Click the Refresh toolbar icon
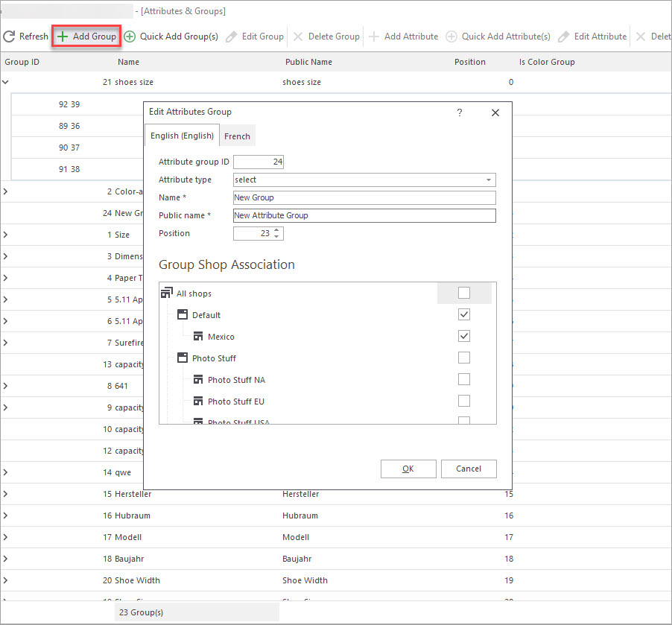The image size is (672, 625). coord(10,37)
